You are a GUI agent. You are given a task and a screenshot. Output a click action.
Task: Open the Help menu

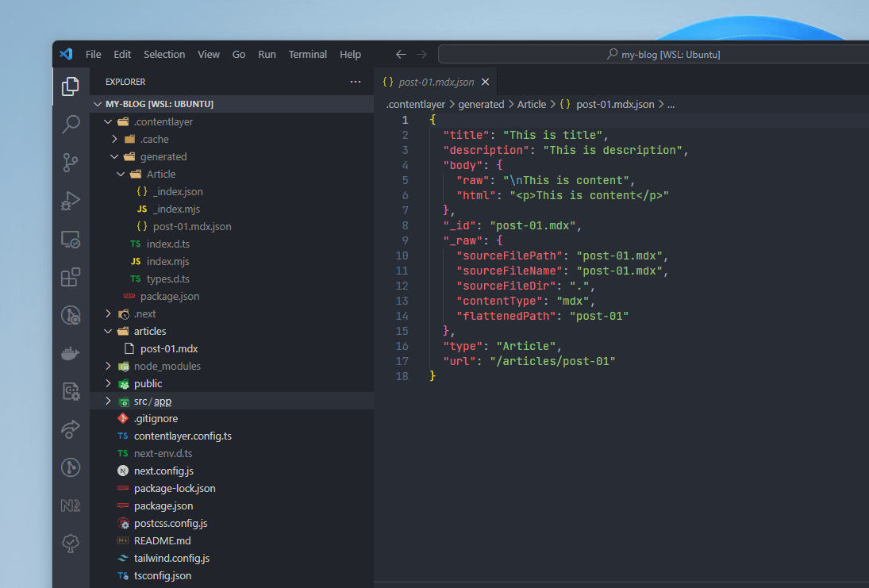350,54
